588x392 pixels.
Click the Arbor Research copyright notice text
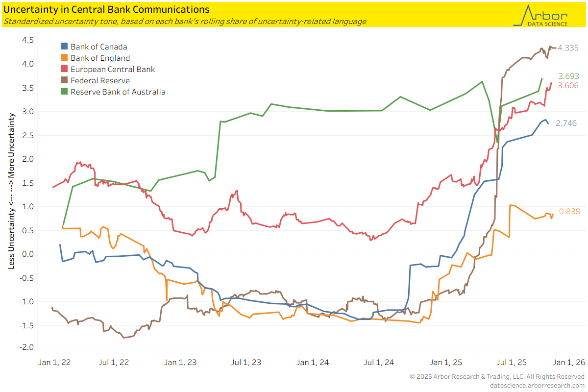(x=497, y=377)
